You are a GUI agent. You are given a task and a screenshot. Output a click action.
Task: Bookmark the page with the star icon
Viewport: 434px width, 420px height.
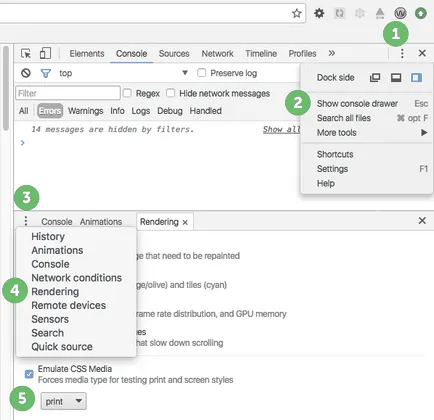[296, 13]
